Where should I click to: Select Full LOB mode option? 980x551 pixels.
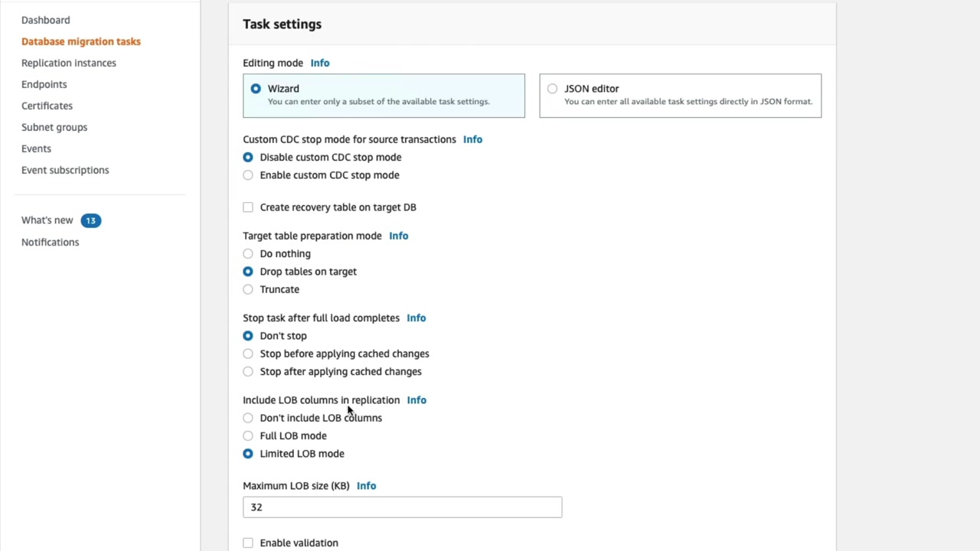click(x=248, y=435)
